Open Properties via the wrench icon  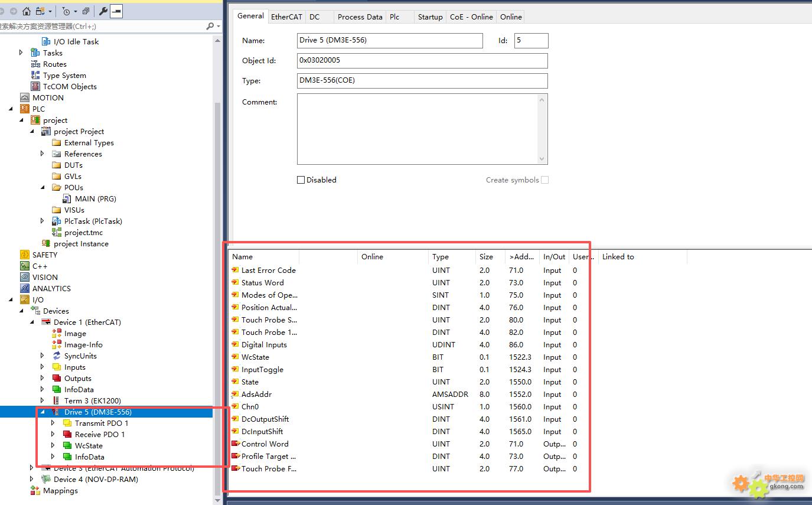click(x=103, y=11)
